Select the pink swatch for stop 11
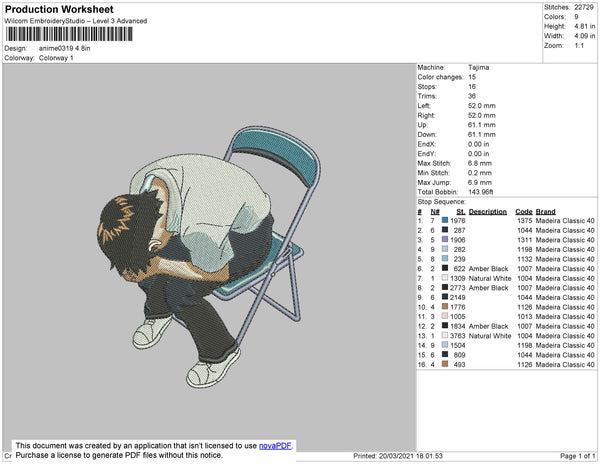Image resolution: width=600 pixels, height=464 pixels. pyautogui.click(x=445, y=316)
